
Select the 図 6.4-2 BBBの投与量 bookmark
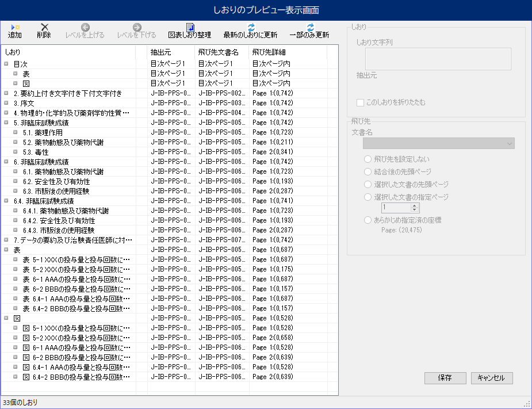[76, 377]
